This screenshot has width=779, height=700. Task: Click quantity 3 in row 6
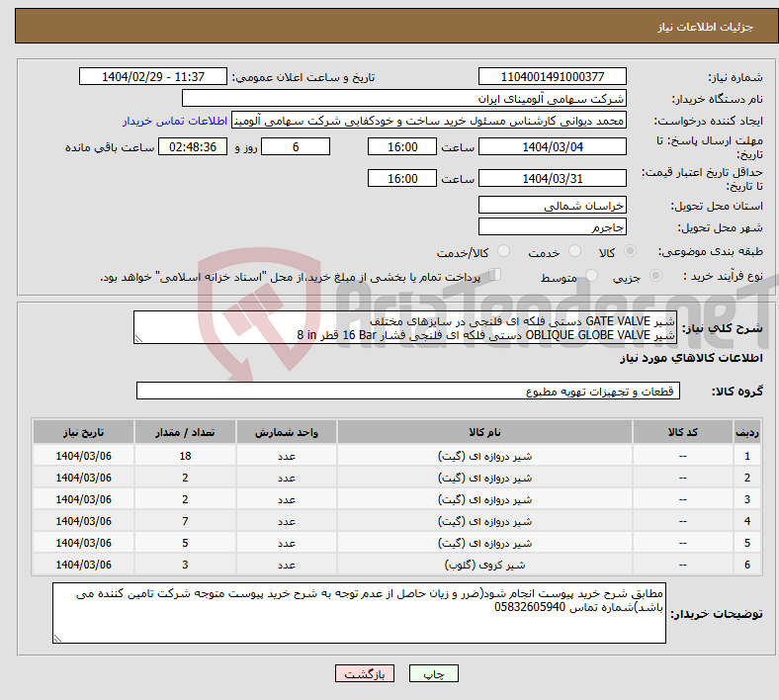[x=185, y=565]
